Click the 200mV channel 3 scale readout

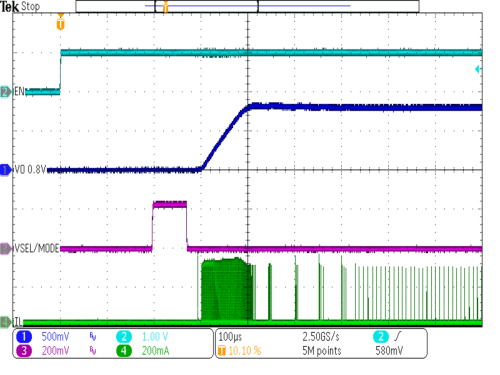[x=55, y=351]
